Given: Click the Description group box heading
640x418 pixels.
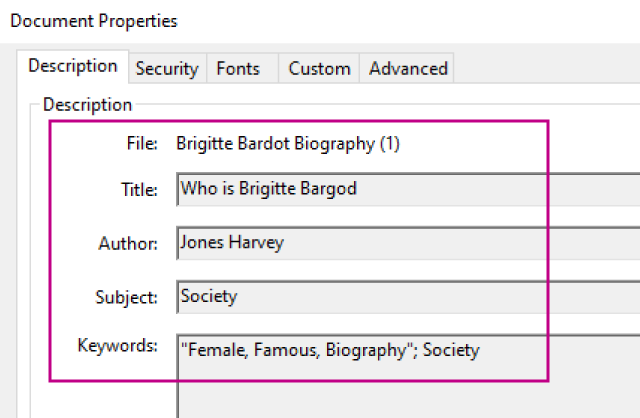Looking at the screenshot, I should coord(87,104).
